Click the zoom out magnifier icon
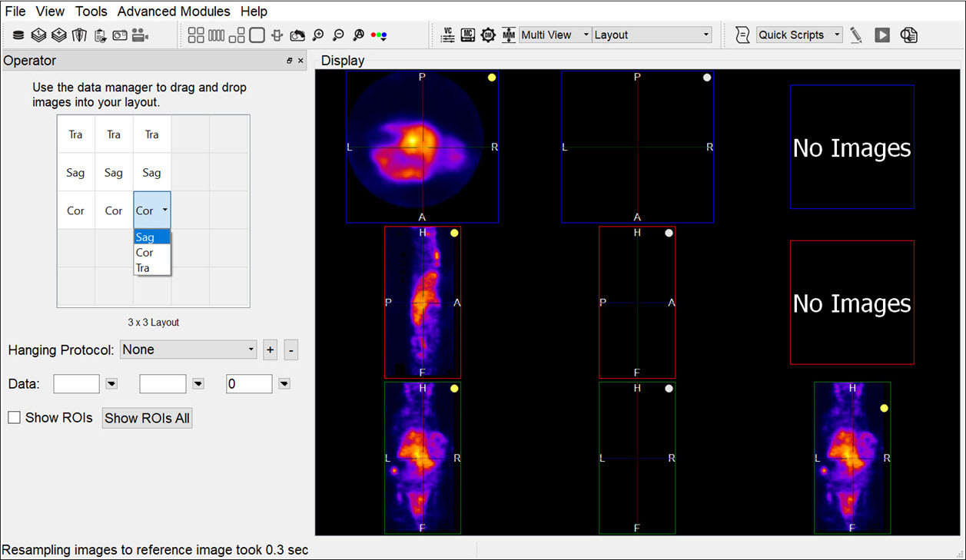The height and width of the screenshot is (560, 966). coord(338,35)
